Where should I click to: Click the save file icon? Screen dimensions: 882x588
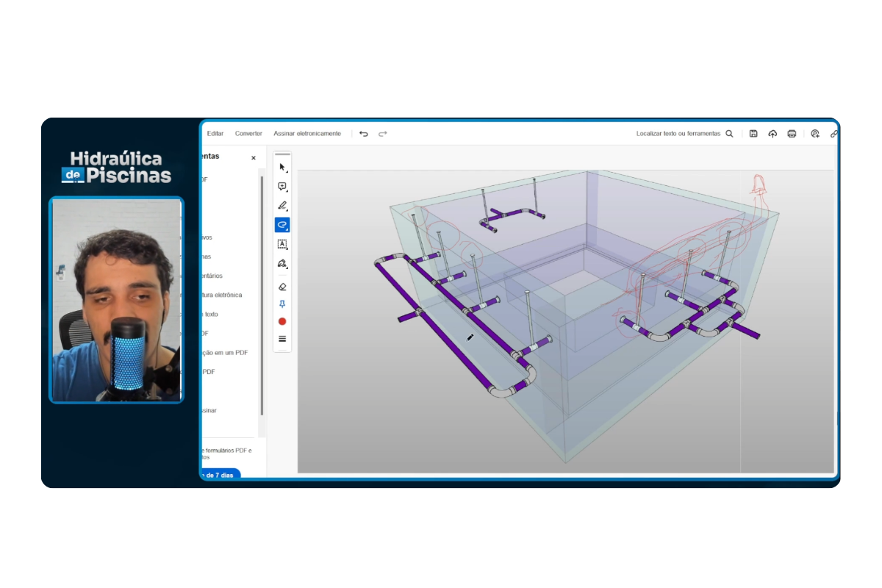point(753,134)
